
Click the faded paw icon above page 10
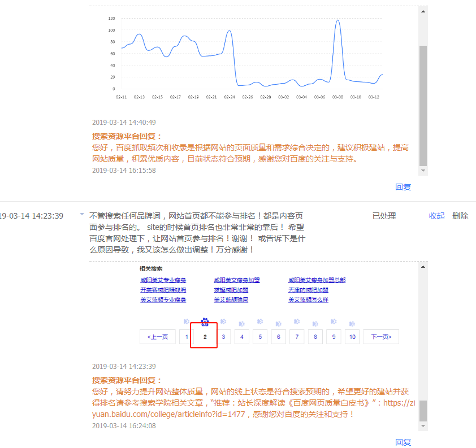[x=352, y=323]
